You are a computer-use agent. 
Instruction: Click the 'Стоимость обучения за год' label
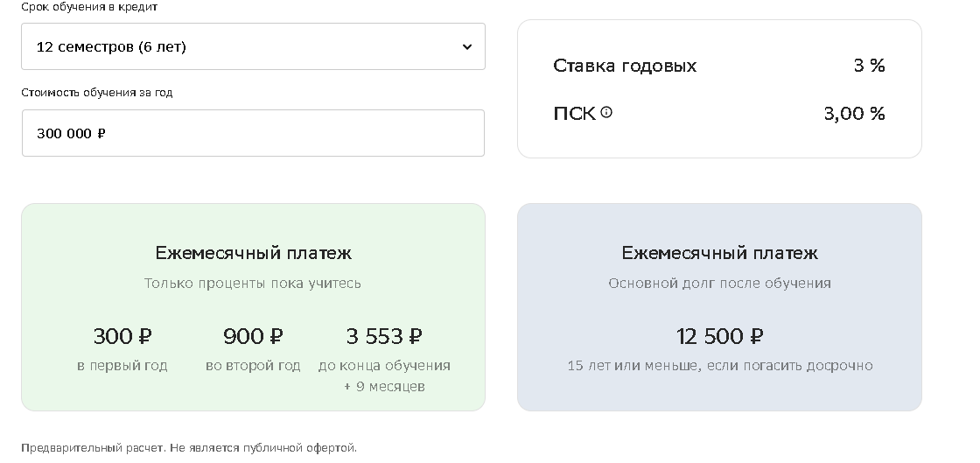point(97,93)
